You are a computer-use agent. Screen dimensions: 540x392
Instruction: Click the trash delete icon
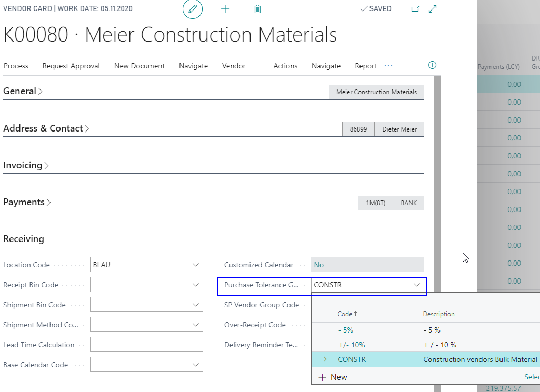click(257, 9)
